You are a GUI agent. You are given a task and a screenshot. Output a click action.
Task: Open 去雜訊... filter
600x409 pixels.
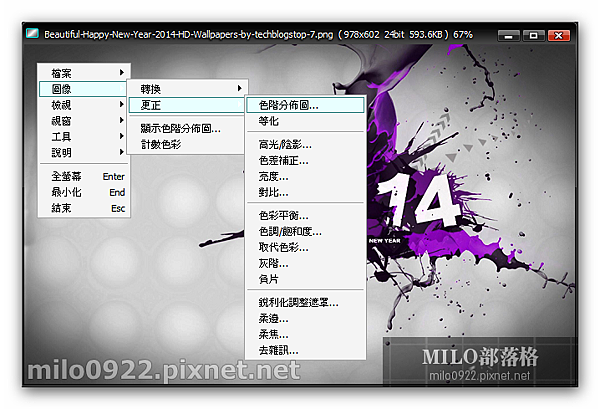tap(305, 350)
